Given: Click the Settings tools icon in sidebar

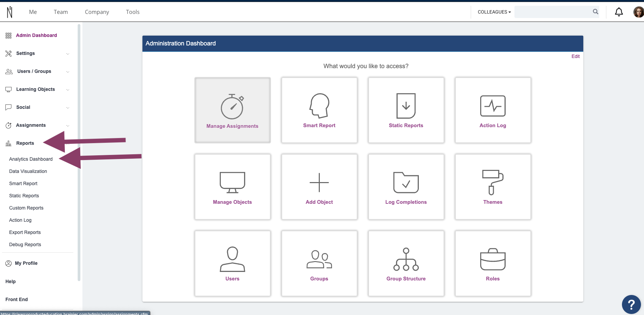Looking at the screenshot, I should (x=8, y=54).
